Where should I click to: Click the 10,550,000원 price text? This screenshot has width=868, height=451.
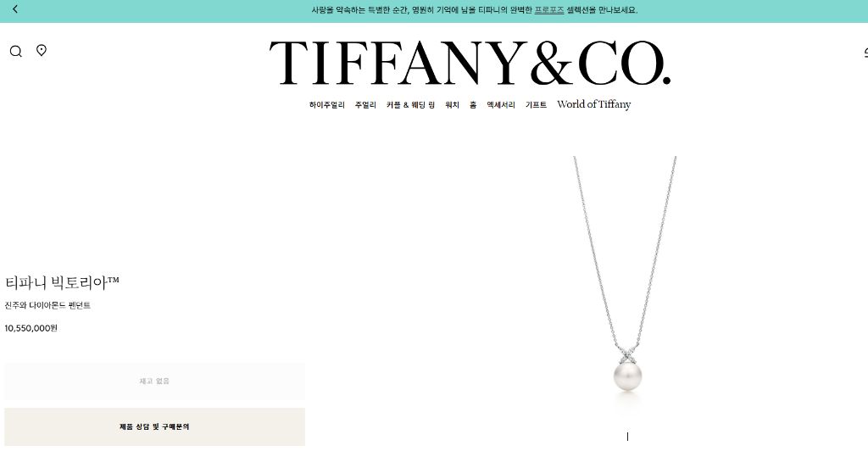31,328
